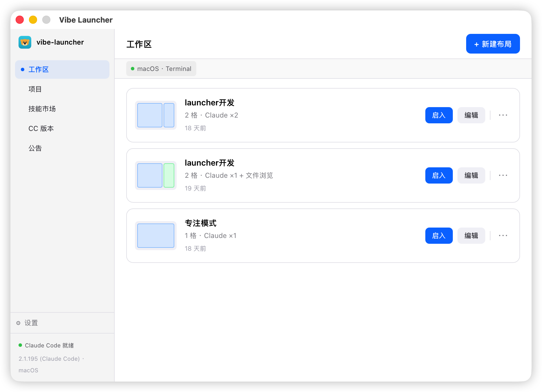Viewport: 542px width, 392px height.
Task: Click the single-pane thumbnail of 专注模式
Action: (156, 236)
